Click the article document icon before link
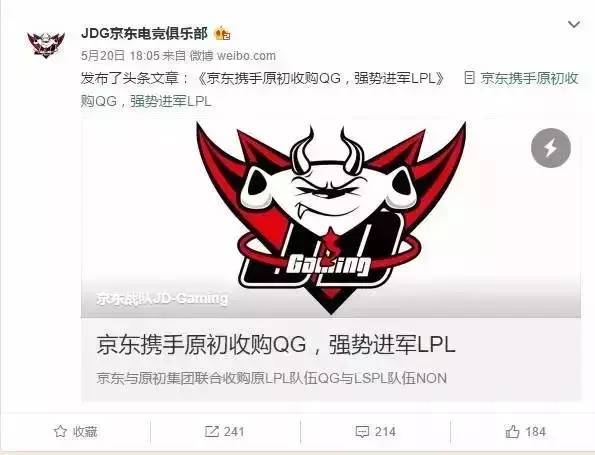Screen dimensions: 595x455 469,78
